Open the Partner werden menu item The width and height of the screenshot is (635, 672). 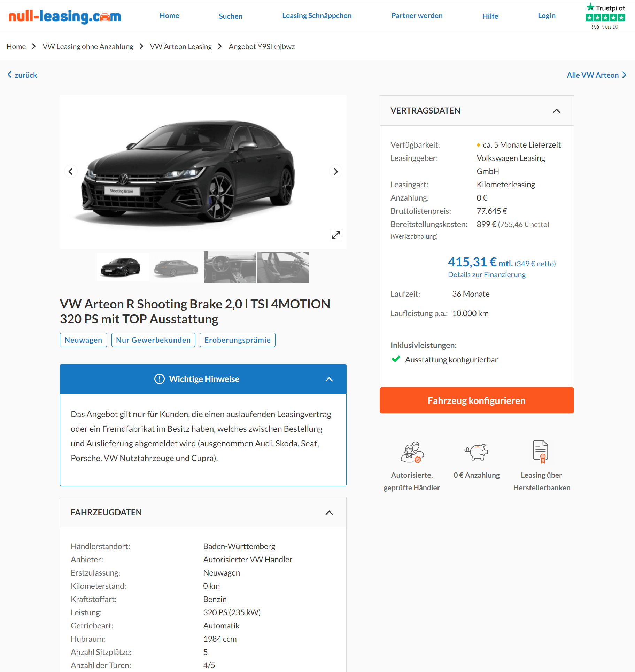(x=417, y=16)
